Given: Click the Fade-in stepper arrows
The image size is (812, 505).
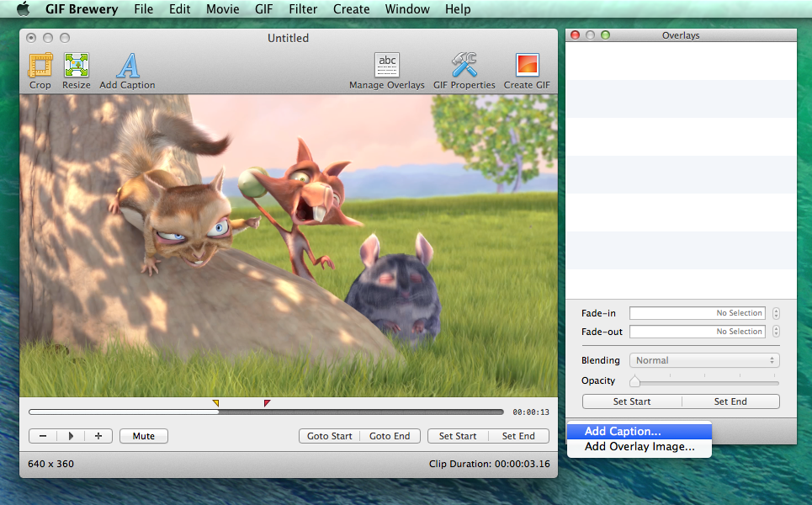Looking at the screenshot, I should (x=776, y=313).
